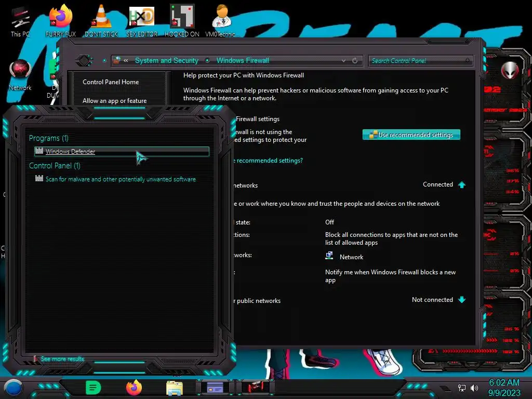Open red taskbar application button
Viewport: 532px width, 399px height.
255,388
